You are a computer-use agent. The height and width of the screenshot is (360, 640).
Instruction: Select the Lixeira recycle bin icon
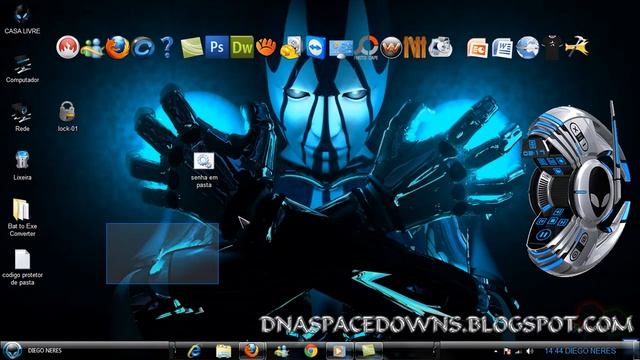click(22, 166)
